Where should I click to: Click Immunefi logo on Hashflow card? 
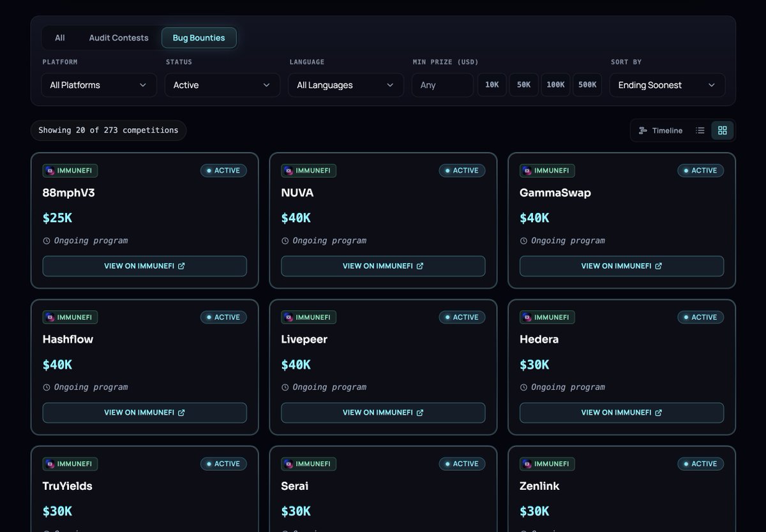coord(50,317)
